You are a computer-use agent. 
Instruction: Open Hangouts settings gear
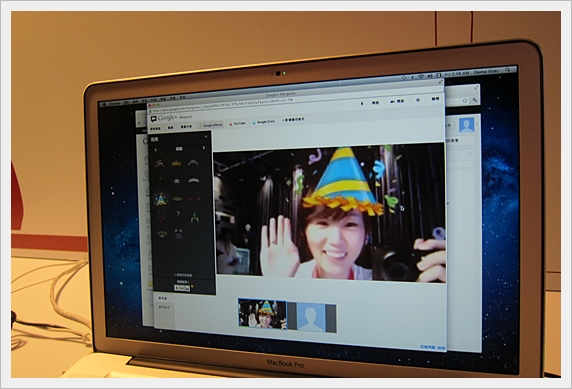click(418, 100)
